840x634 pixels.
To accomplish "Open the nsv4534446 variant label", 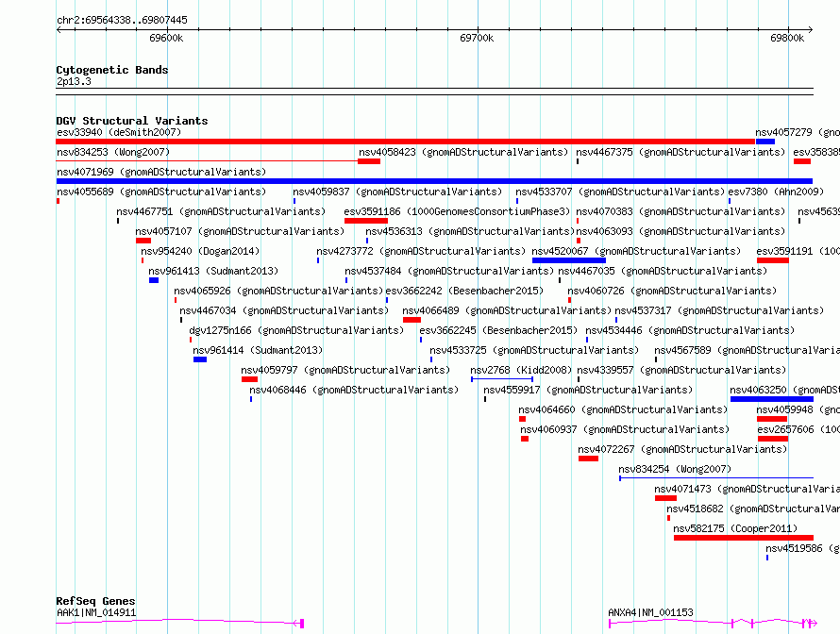I will [690, 330].
